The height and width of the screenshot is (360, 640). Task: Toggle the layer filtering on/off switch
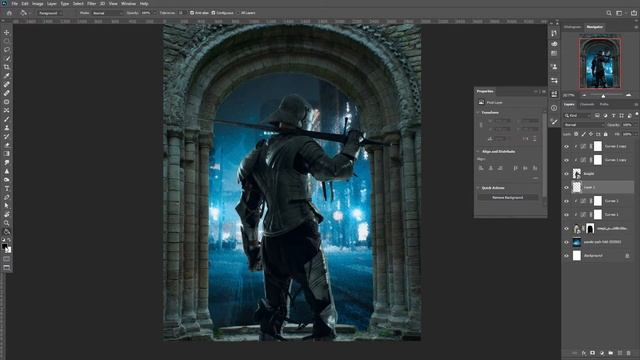(x=636, y=115)
